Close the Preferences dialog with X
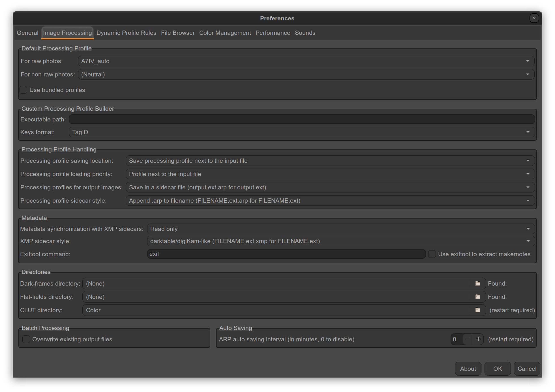Screen dimensions: 555x392 (534, 18)
